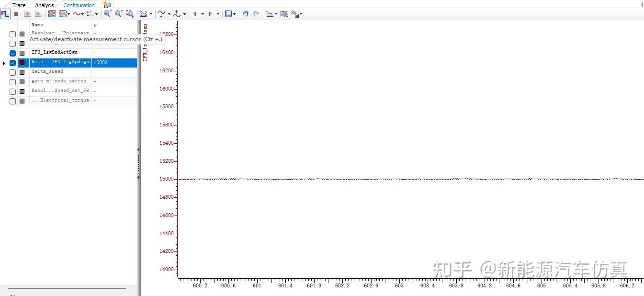Enable the delta_speed signal checkbox
The height and width of the screenshot is (296, 644).
tap(12, 71)
